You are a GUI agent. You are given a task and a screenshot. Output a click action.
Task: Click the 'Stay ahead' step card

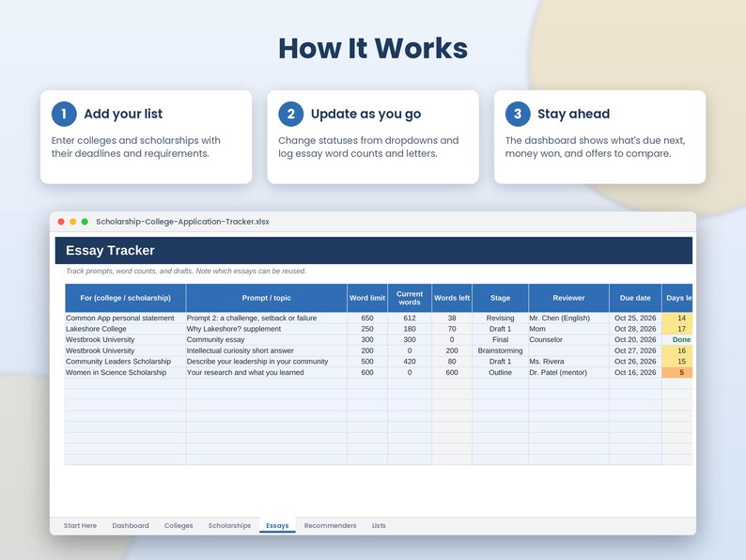(x=600, y=137)
